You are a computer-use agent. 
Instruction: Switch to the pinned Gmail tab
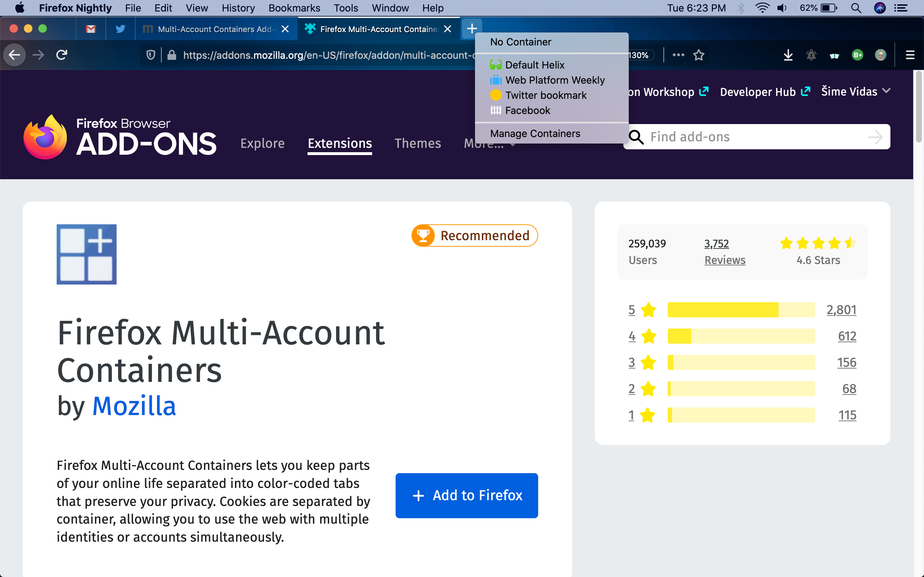pyautogui.click(x=91, y=29)
